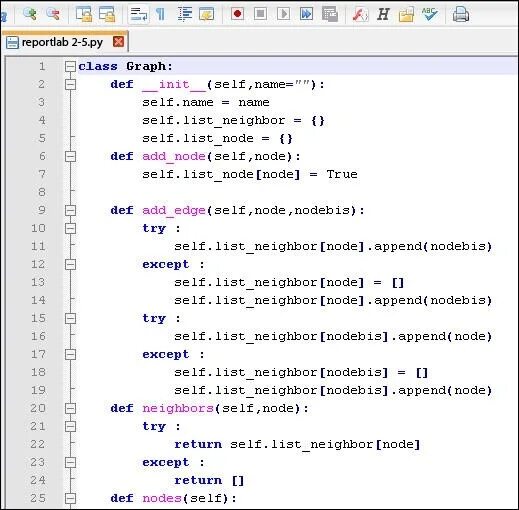519x510 pixels.
Task: Click the Playback macro icon
Action: [x=283, y=14]
